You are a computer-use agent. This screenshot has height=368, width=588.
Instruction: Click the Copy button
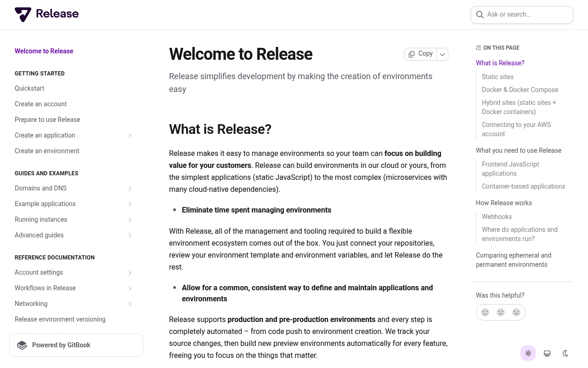pyautogui.click(x=421, y=54)
